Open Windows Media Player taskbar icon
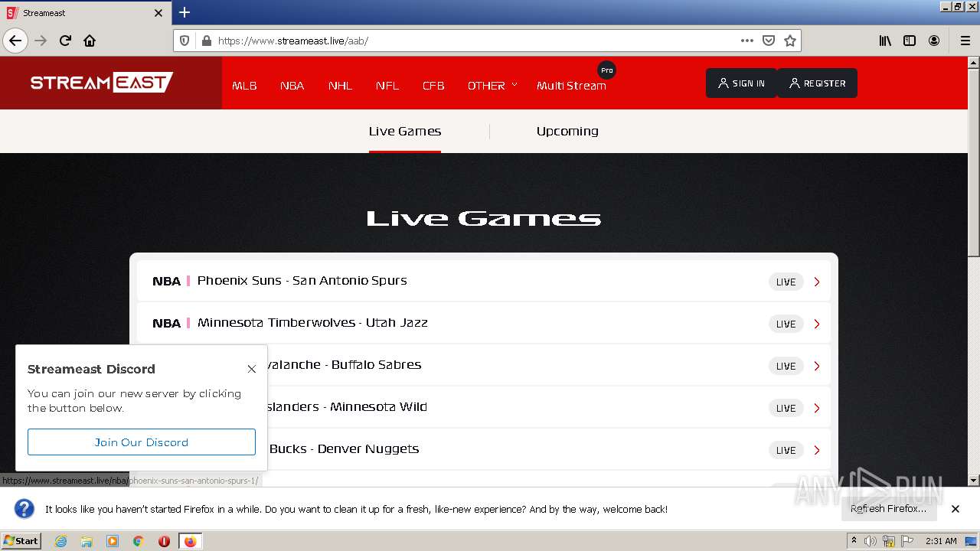980x551 pixels. coord(113,541)
